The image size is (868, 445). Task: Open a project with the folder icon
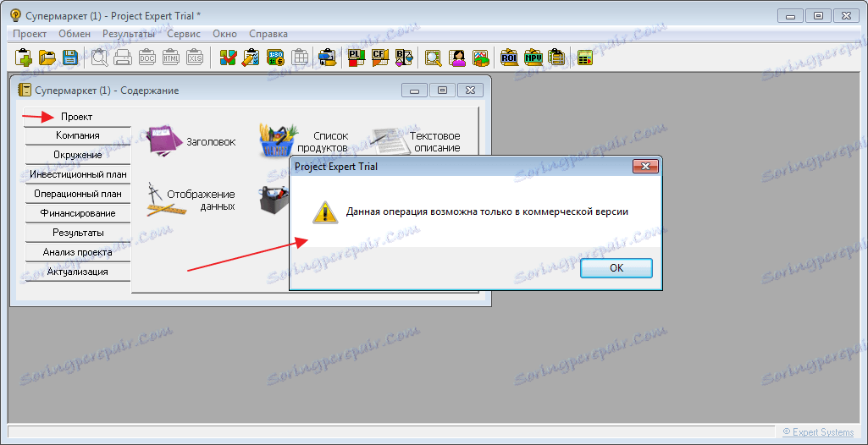click(x=47, y=57)
